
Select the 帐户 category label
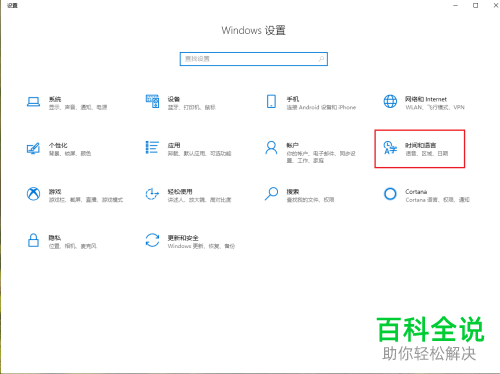point(292,145)
